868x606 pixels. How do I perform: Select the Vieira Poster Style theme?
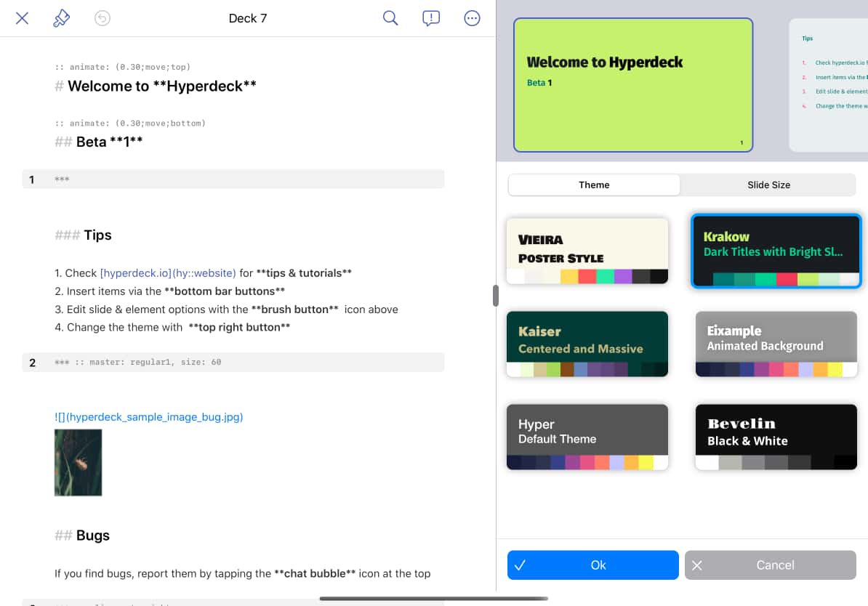[587, 251]
